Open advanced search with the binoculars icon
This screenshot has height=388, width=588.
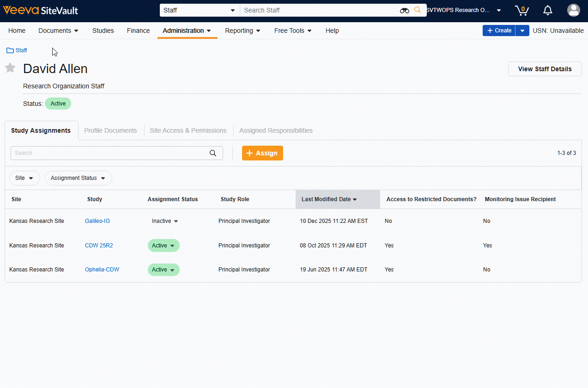pyautogui.click(x=404, y=10)
